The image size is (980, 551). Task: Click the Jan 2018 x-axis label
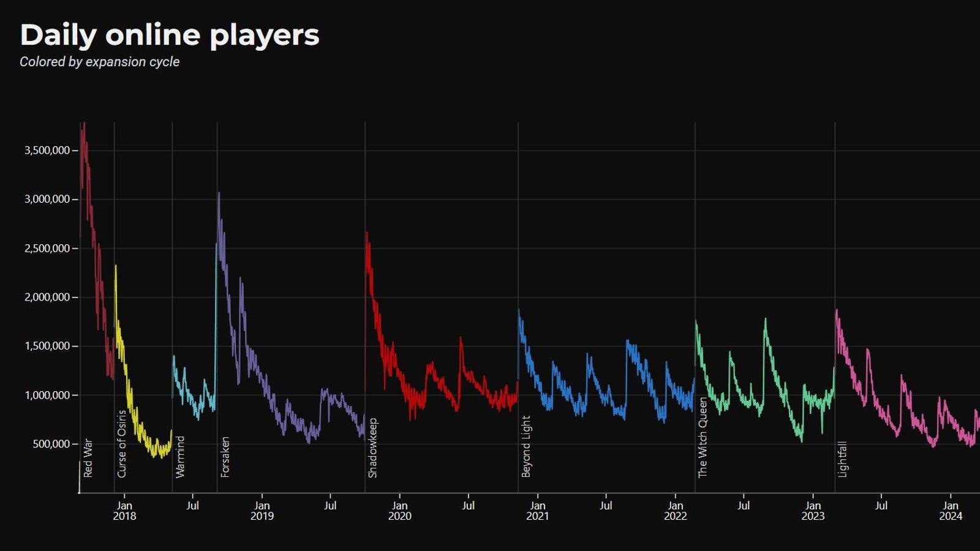pyautogui.click(x=124, y=511)
